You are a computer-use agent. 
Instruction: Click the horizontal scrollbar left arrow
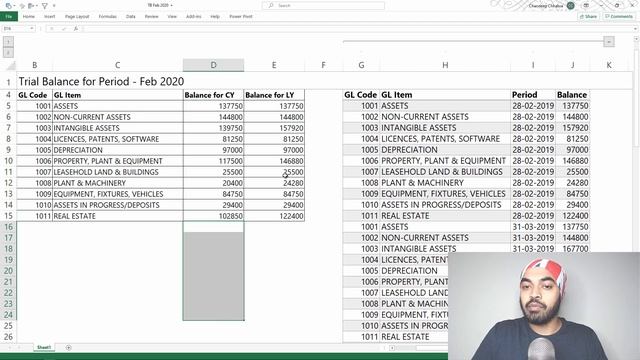392,348
